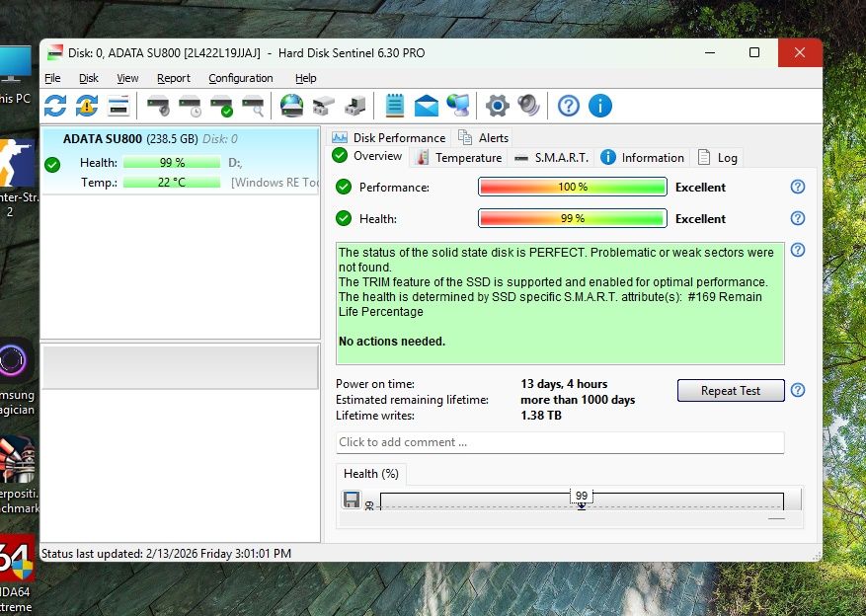Screen dimensions: 866x616
Task: Select the Health (%) graph tab
Action: click(370, 474)
